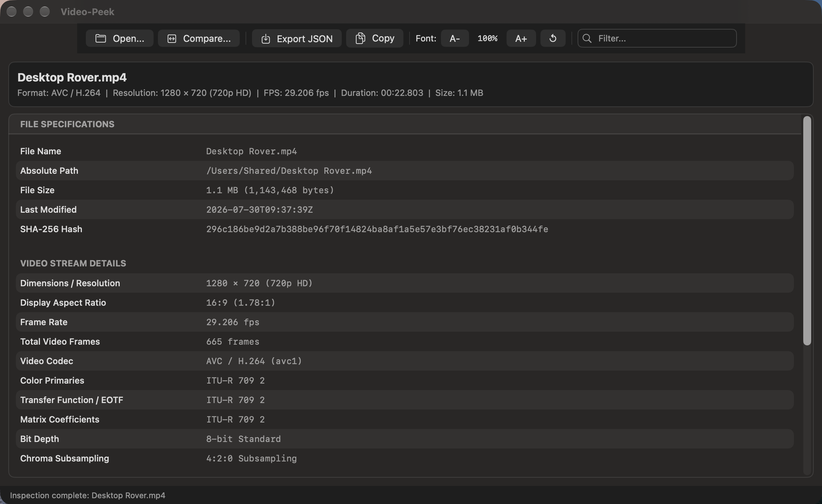Screen dimensions: 822x504
Task: Click the 16:9 aspect ratio value
Action: tap(240, 303)
